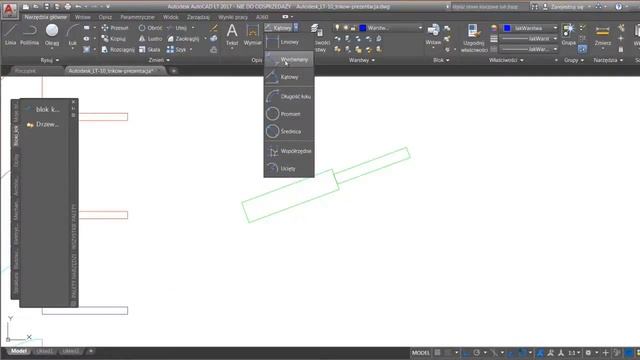Switch to the Model layout tab
This screenshot has width=640, height=360.
[18, 351]
